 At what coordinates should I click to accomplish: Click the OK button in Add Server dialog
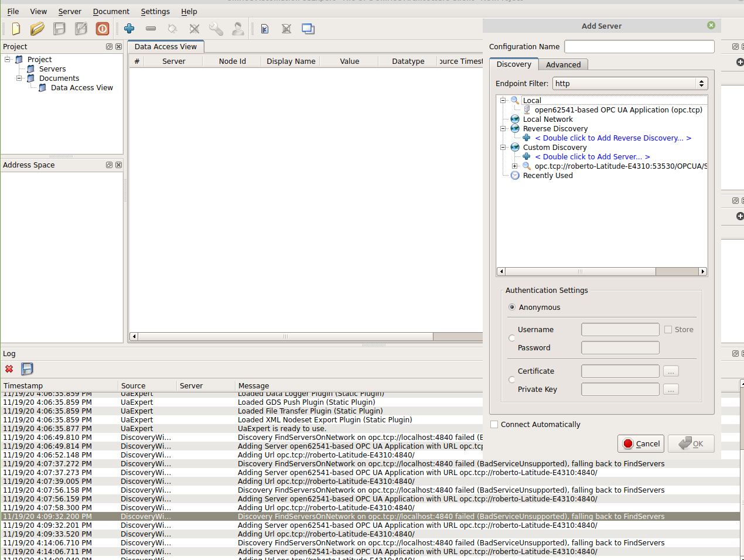691,443
